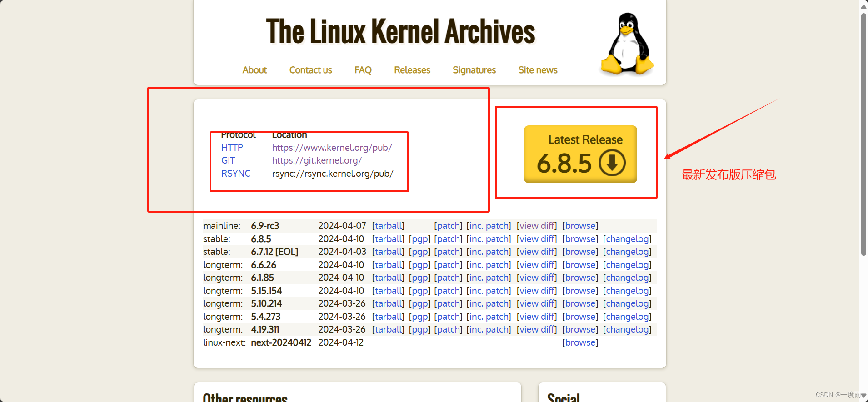The image size is (868, 402).
Task: Download tarball for longterm 6.1.85
Action: (388, 278)
